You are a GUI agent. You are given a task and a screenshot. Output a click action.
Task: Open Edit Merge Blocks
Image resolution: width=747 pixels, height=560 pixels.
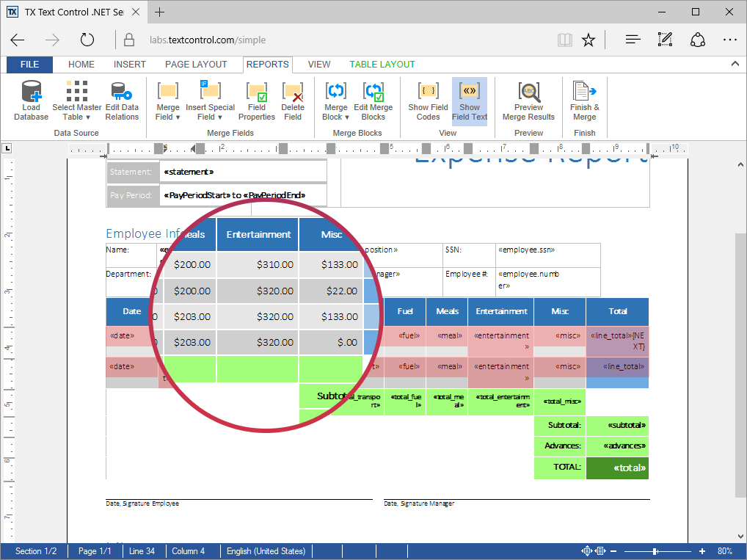pyautogui.click(x=373, y=101)
